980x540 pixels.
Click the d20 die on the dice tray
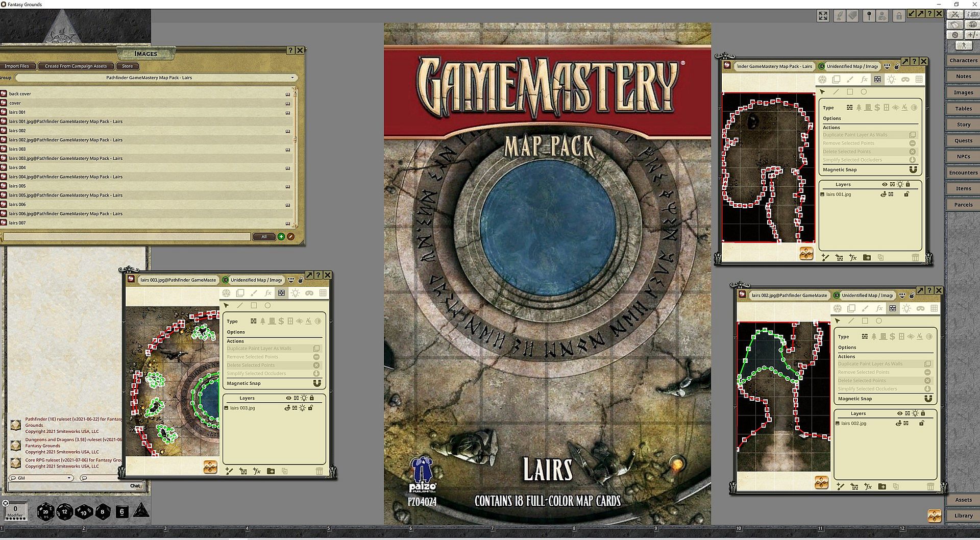pos(45,511)
